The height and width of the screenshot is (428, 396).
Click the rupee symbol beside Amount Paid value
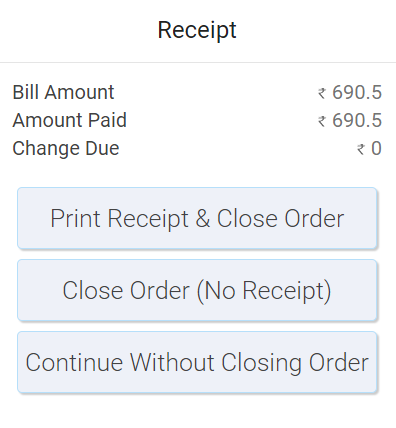pos(322,121)
